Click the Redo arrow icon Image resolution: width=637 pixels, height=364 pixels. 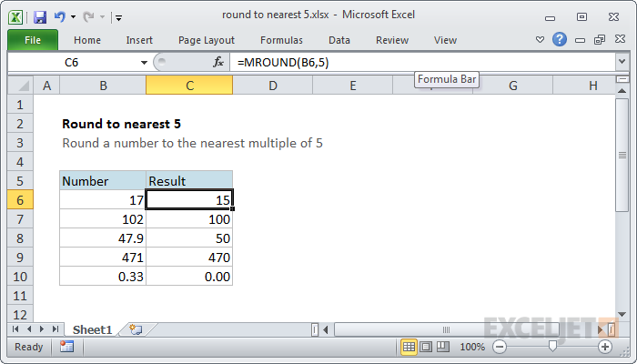(x=88, y=16)
